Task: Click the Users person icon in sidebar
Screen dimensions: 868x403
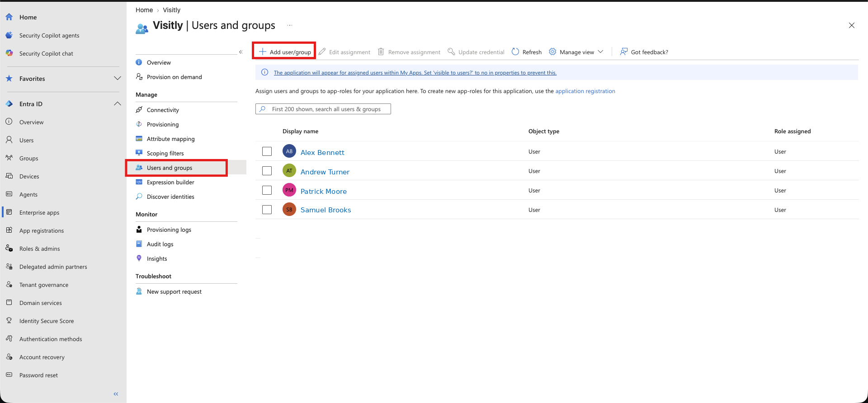Action: [9, 140]
